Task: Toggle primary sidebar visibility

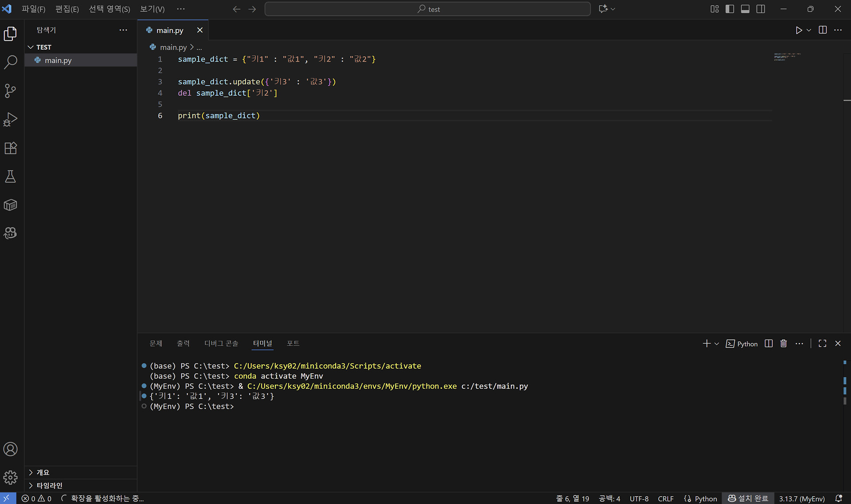Action: [730, 9]
